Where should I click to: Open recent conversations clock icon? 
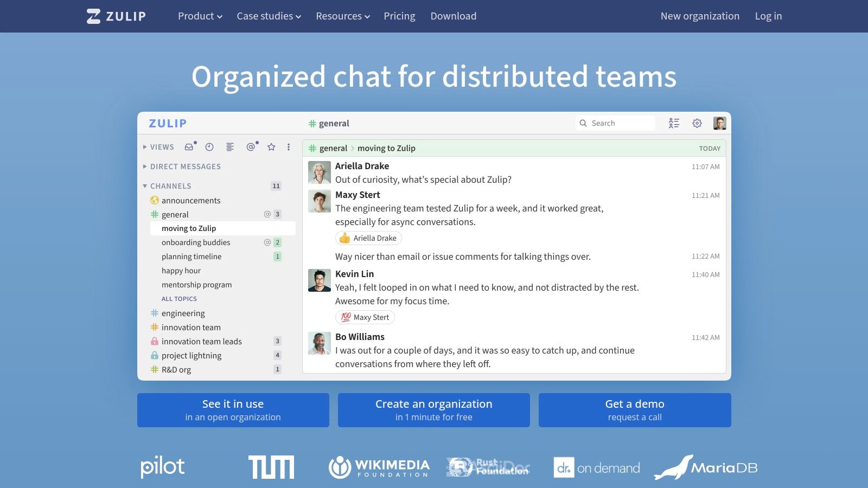click(x=209, y=147)
